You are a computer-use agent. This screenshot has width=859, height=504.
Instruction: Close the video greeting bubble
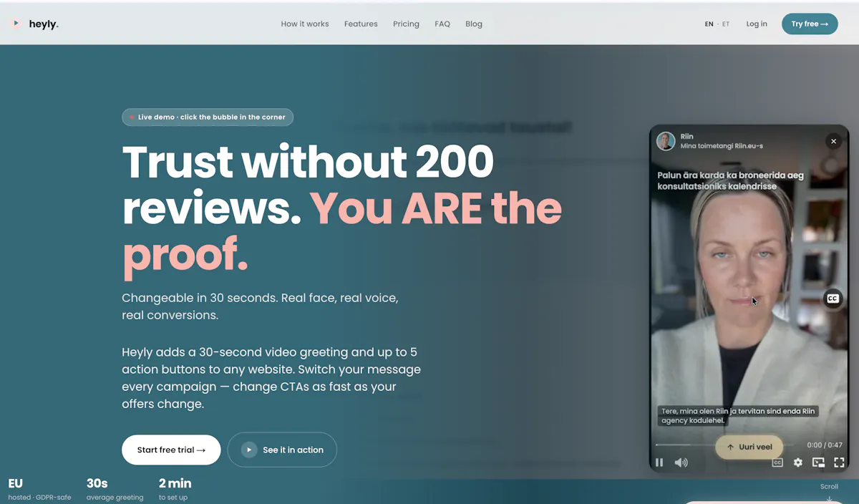pos(833,142)
